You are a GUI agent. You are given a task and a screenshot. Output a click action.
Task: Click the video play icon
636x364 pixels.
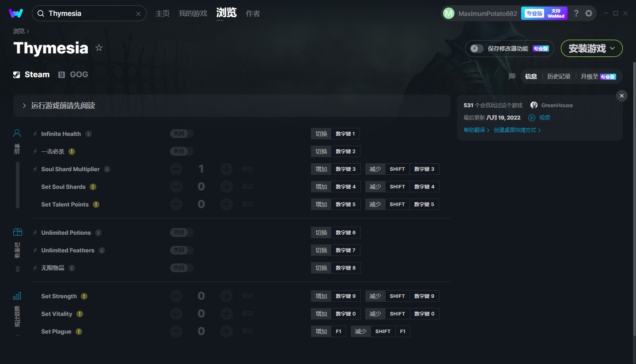(x=532, y=118)
